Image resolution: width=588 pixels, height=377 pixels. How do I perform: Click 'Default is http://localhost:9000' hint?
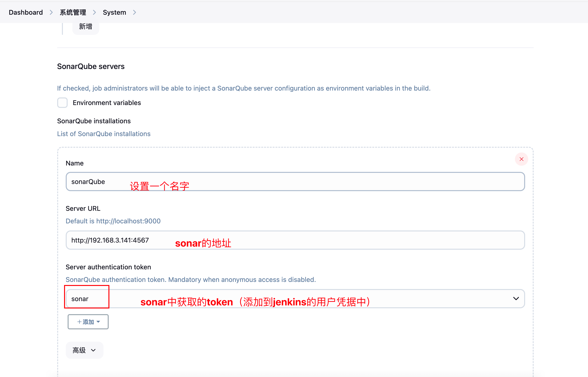[x=113, y=221]
